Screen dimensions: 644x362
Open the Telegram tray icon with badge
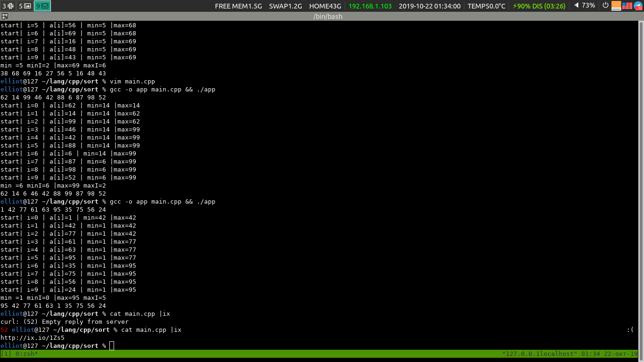tap(638, 6)
